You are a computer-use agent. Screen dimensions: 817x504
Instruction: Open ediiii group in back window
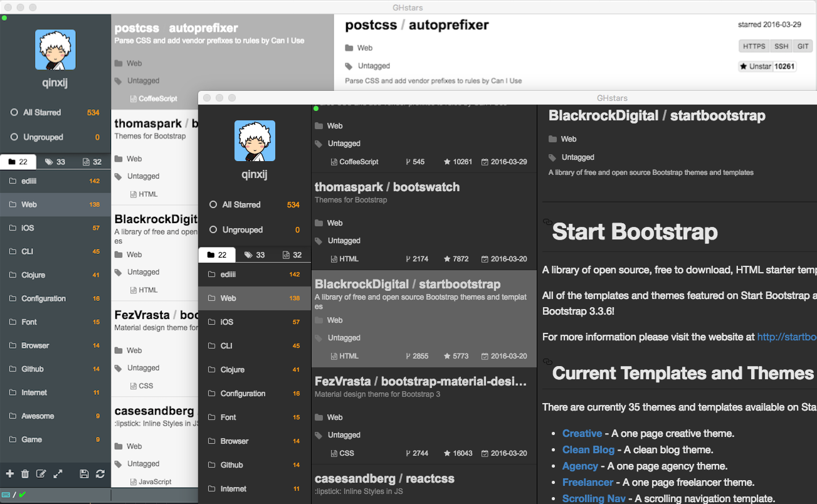(x=55, y=181)
